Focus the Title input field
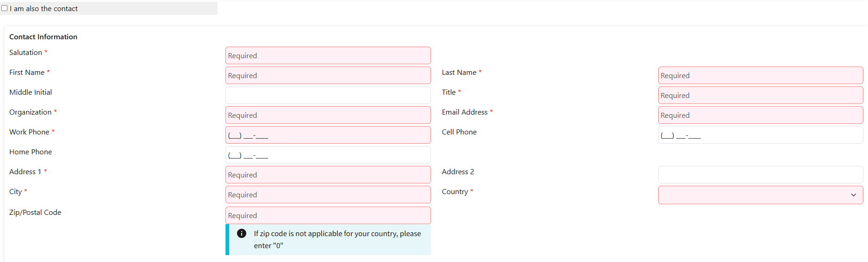 pos(760,95)
